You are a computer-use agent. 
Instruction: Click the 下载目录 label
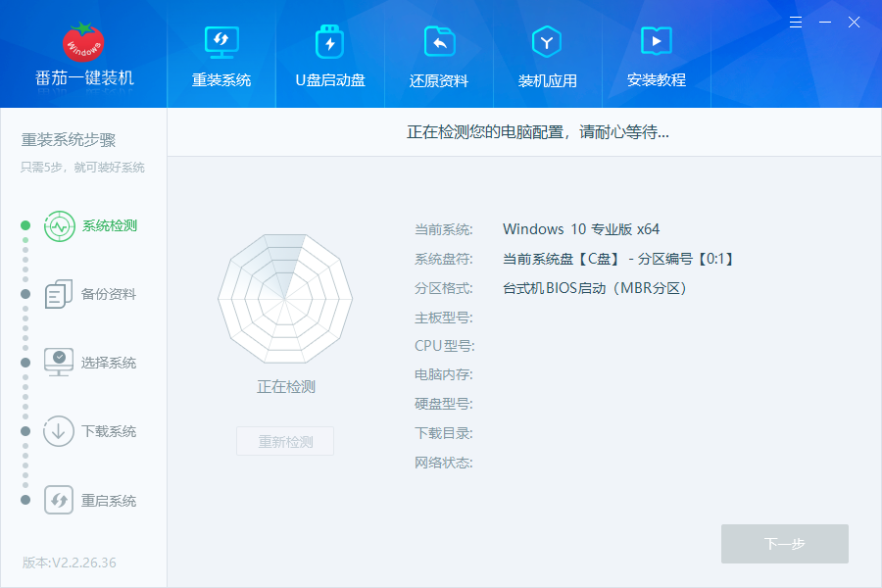443,433
